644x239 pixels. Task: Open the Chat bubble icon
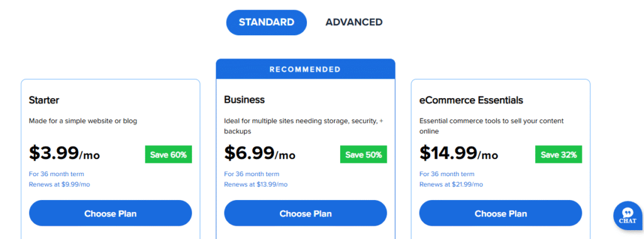[x=628, y=215]
